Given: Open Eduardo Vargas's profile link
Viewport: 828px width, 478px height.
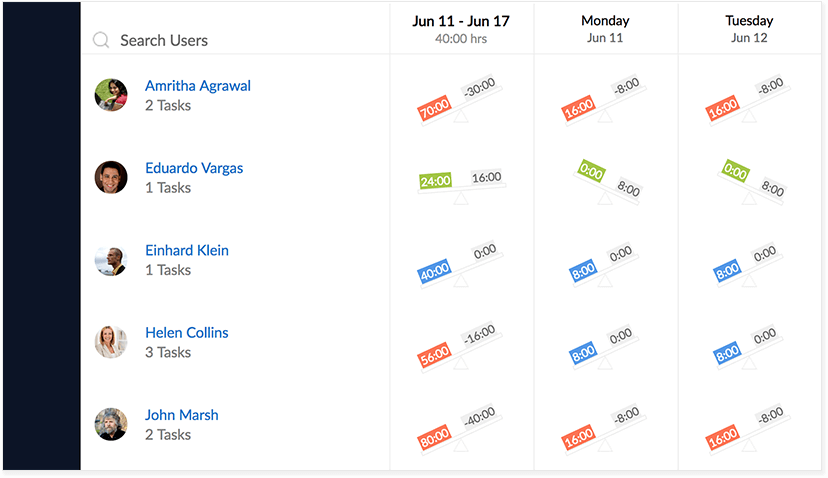Looking at the screenshot, I should point(194,168).
